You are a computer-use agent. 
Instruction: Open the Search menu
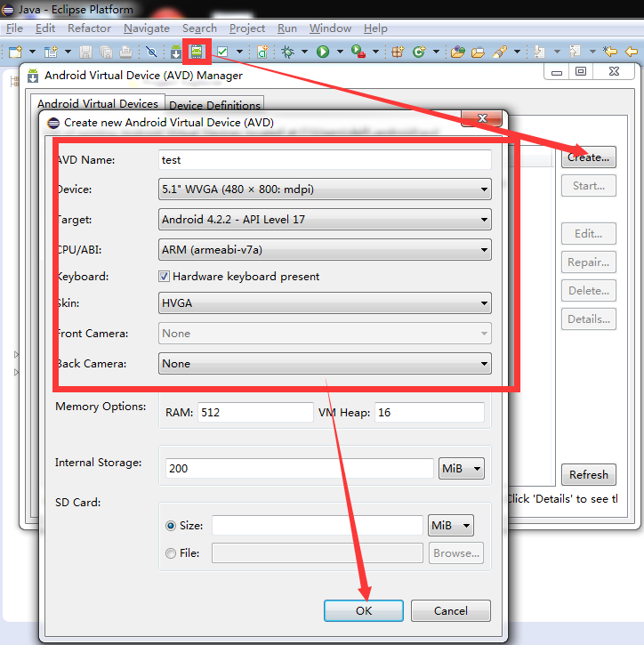199,28
